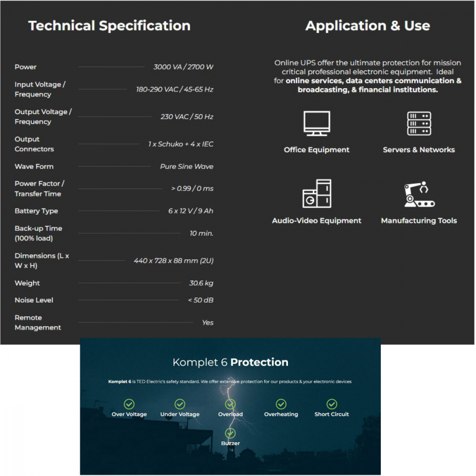Click the green checkmark above Buzzer
Viewport: 476px width, 476px height.
[x=230, y=433]
